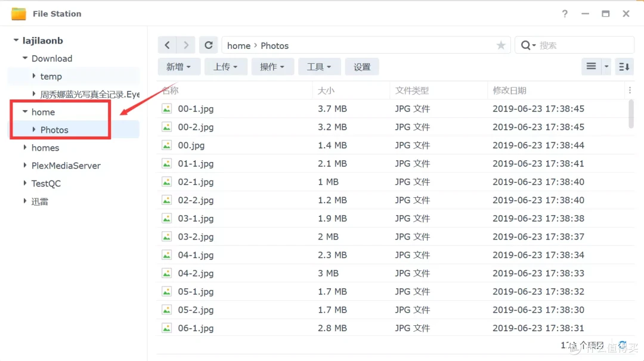
Task: Click the blue refresh icon near item count
Action: pyautogui.click(x=621, y=344)
